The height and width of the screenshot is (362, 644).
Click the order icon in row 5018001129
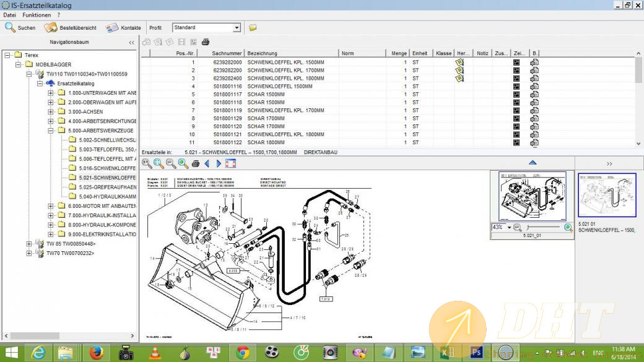pyautogui.click(x=534, y=118)
